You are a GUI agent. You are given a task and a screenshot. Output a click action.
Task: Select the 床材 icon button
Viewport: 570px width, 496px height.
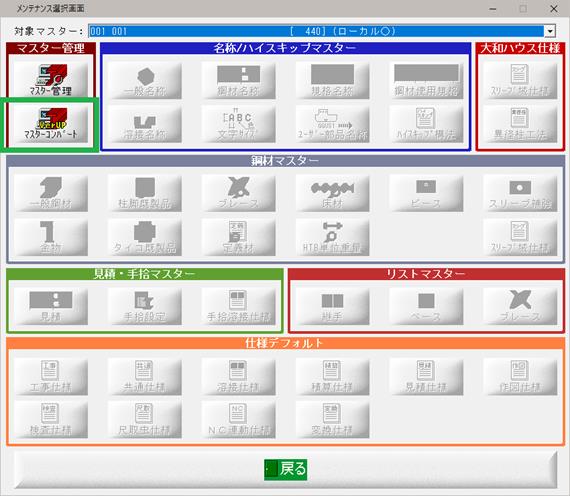[x=332, y=193]
